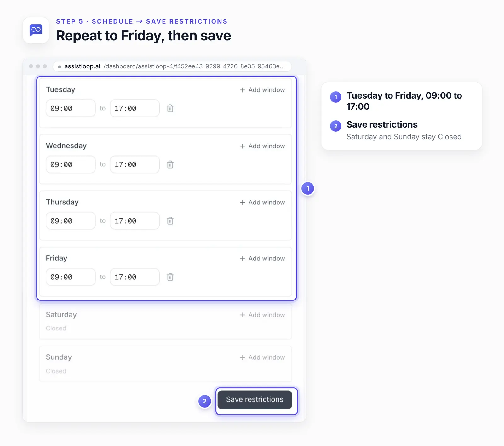Edit Tuesday start time 09:00 field
Screen dimensions: 504x446
[x=71, y=108]
